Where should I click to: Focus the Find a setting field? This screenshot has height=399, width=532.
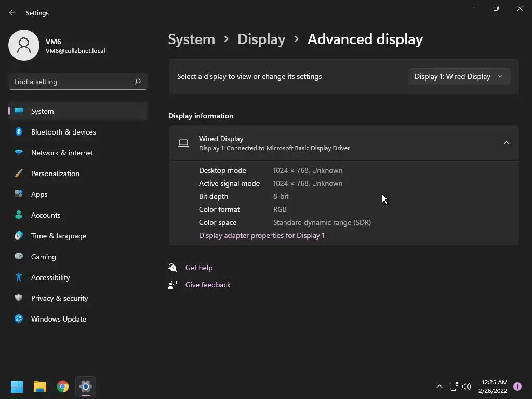(78, 82)
